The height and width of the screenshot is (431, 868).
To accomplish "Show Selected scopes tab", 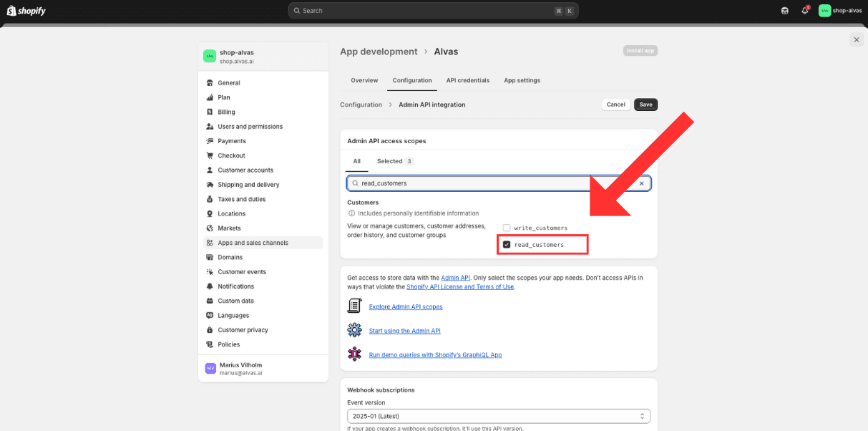I will [x=395, y=161].
